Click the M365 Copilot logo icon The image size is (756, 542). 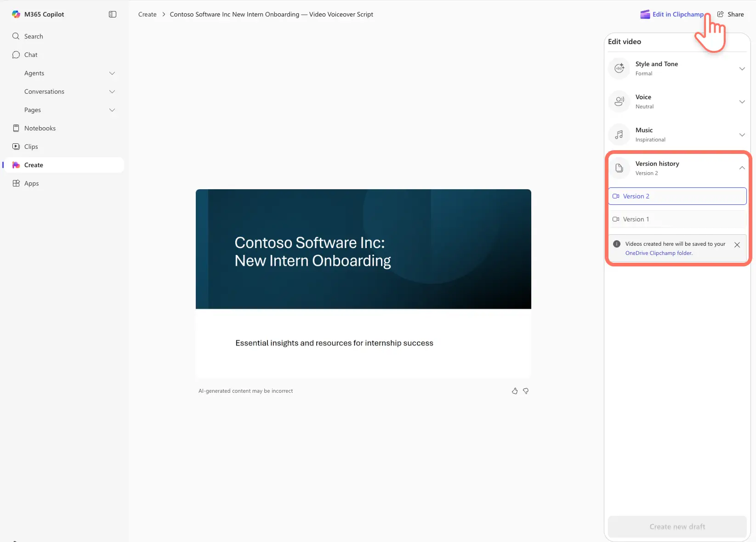[x=16, y=14]
